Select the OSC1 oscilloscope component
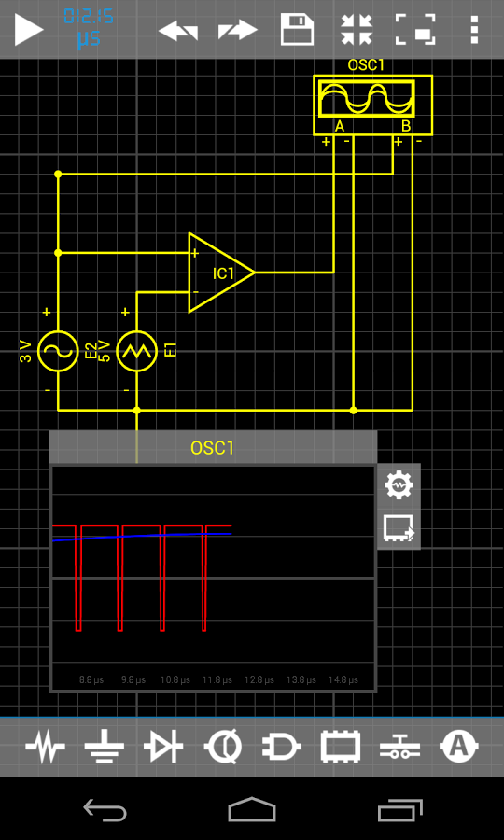This screenshot has width=504, height=840. pyautogui.click(x=372, y=105)
